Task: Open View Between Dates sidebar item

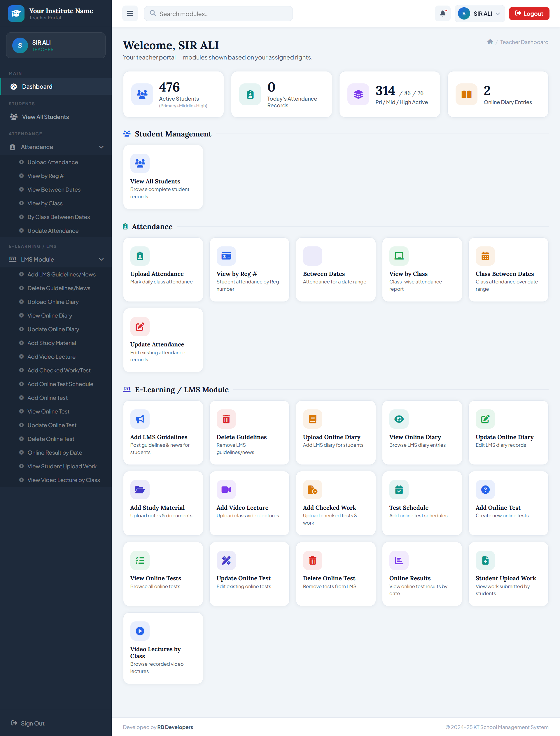Action: click(56, 190)
